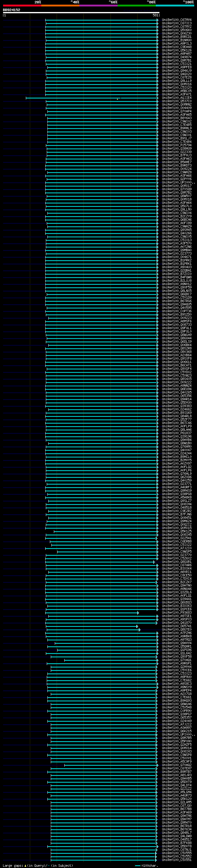Click the red 20% identity legend segment
197x868 pixels.
pos(22,6)
